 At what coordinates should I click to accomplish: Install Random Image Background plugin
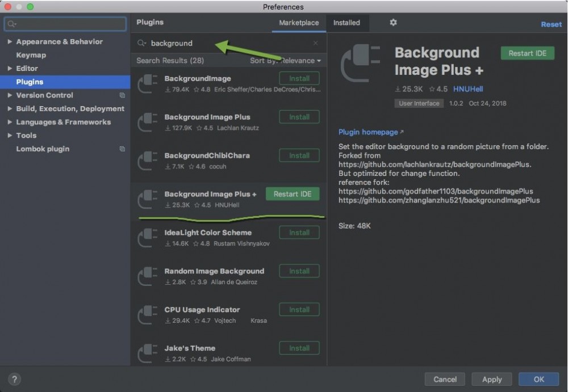(x=299, y=271)
